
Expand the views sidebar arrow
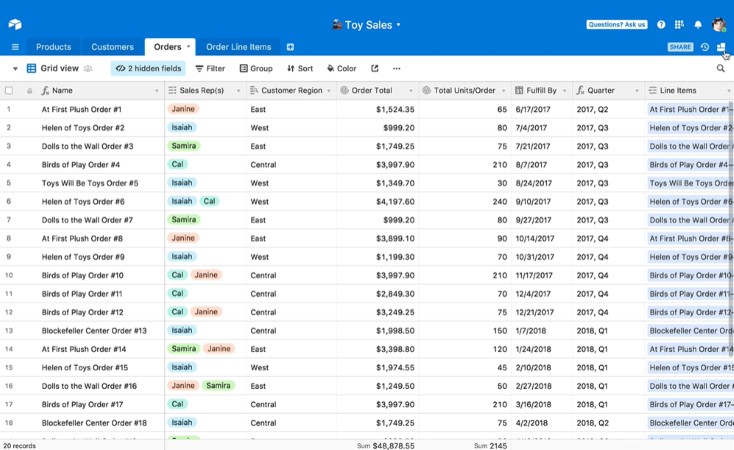pyautogui.click(x=15, y=69)
